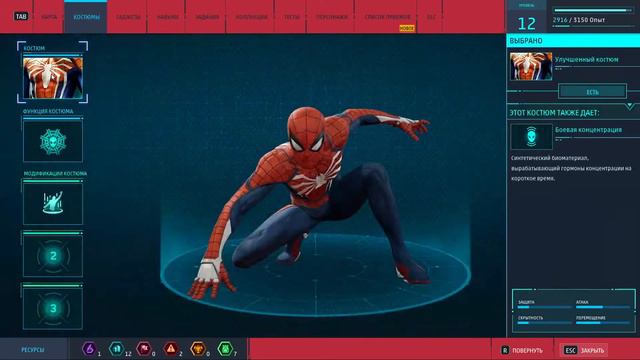Click the yellow НОВОЕ badge
Viewport: 640px width, 360px height.
click(407, 28)
